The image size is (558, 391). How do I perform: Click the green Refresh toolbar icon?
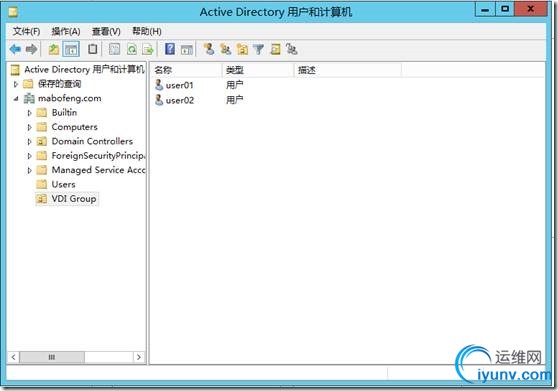(132, 49)
